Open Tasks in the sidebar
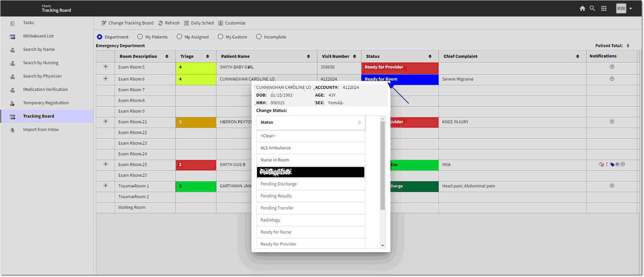This screenshot has height=277, width=644. 29,23
